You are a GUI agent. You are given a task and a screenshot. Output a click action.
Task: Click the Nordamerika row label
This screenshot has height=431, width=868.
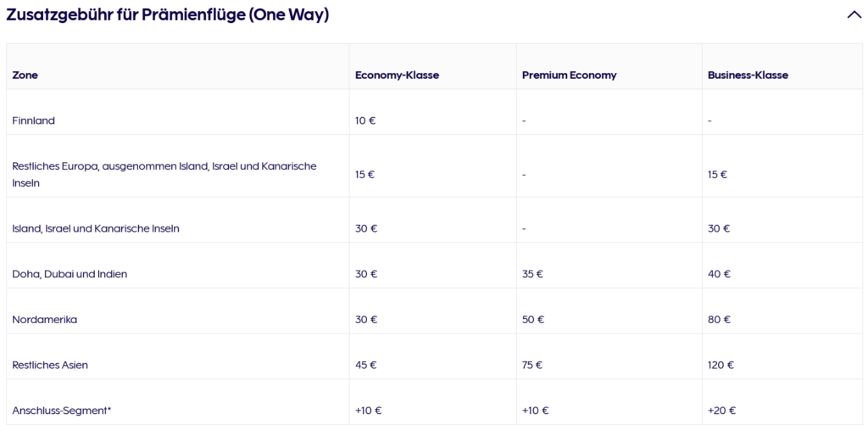click(45, 320)
